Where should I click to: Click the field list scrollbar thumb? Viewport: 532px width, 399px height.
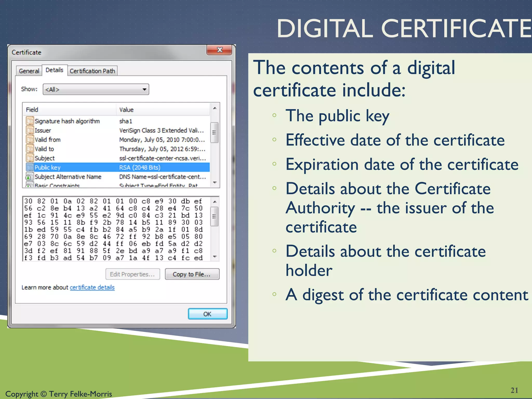[x=214, y=132]
